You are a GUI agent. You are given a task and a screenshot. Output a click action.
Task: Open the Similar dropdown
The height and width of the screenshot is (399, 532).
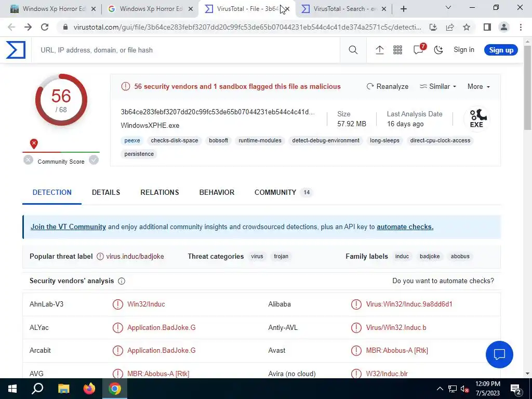[438, 87]
